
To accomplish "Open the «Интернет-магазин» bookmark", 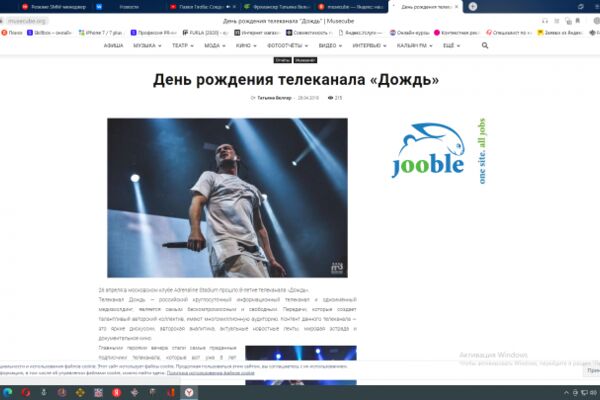I will coord(258,33).
